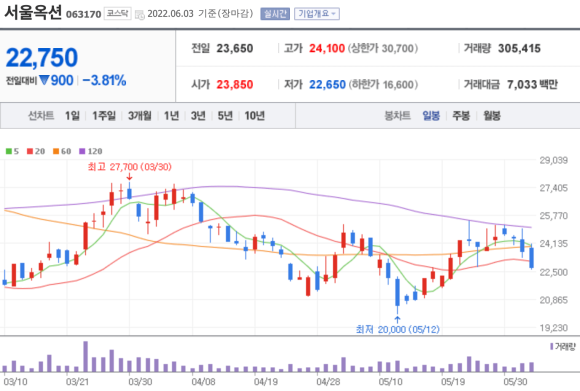Click the 19,230 price axis label
This screenshot has height=391, width=580.
point(553,328)
